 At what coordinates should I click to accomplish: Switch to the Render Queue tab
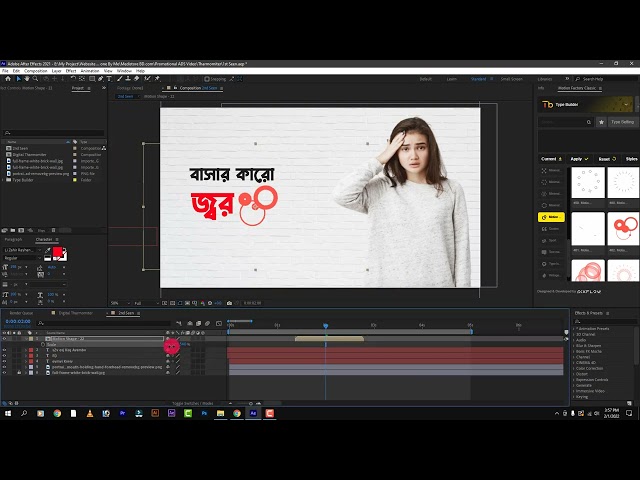coord(21,313)
